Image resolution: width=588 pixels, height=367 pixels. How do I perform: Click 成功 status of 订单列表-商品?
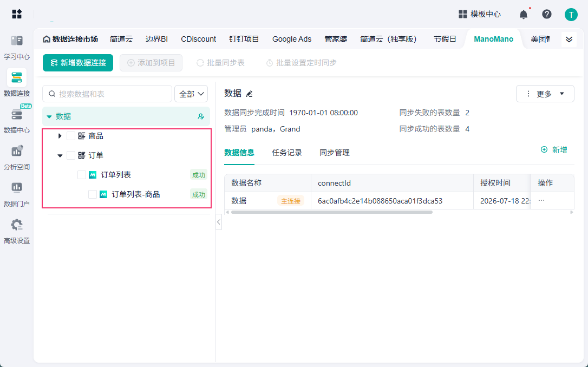click(x=198, y=194)
